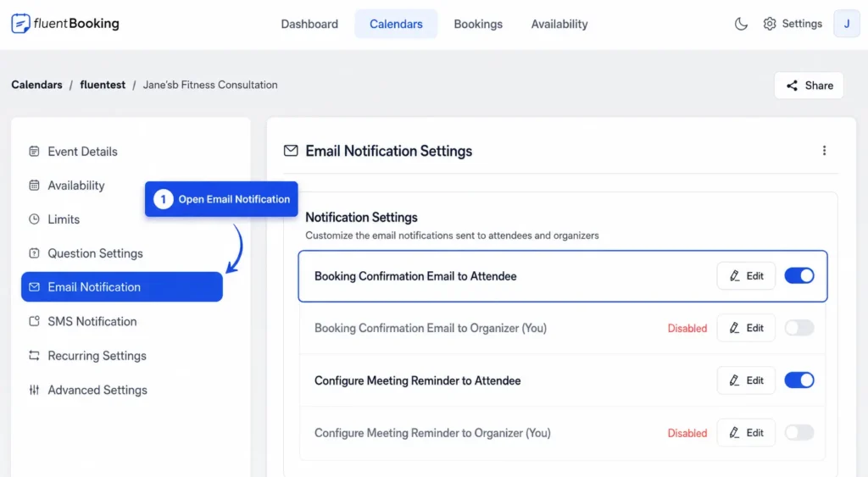Toggle dark mode moon icon
Viewport: 868px width, 477px height.
pyautogui.click(x=741, y=24)
